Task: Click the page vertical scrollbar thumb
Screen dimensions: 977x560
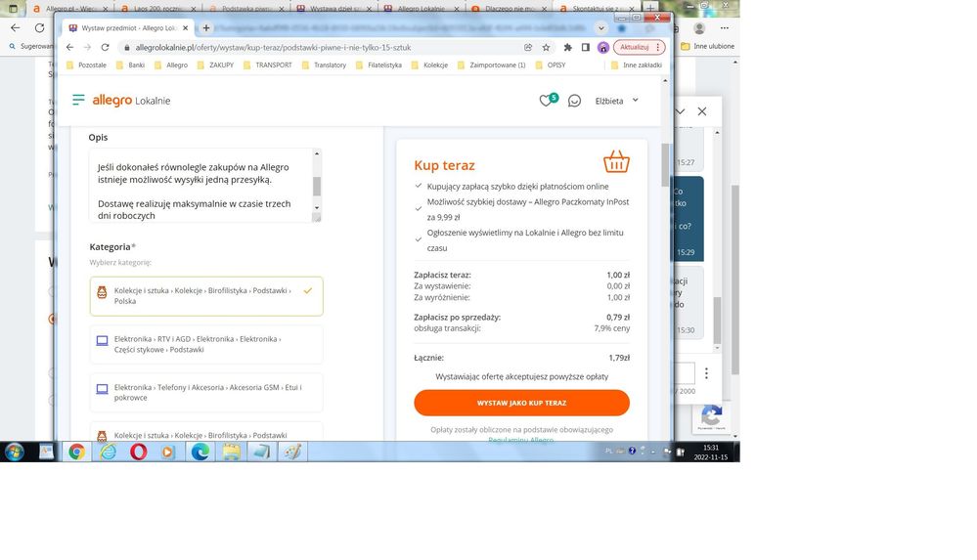Action: click(x=665, y=164)
